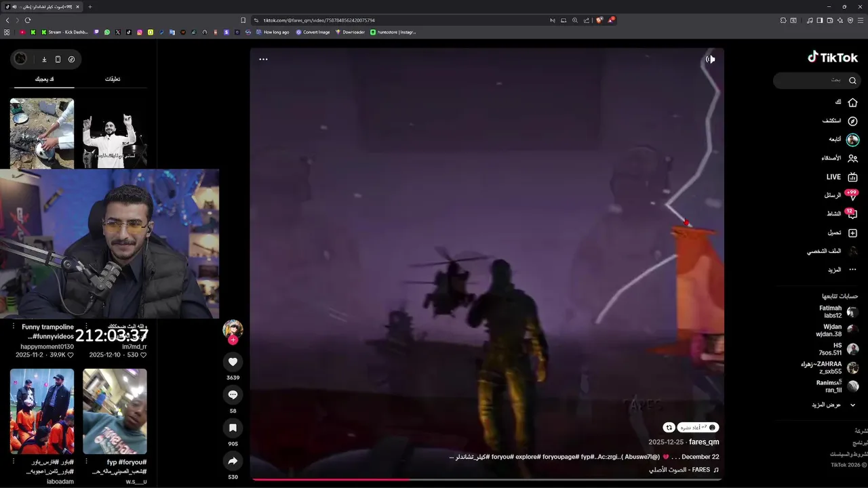Viewport: 868px width, 488px height.
Task: Click the #foryoupage hashtag in caption
Action: [x=560, y=457]
